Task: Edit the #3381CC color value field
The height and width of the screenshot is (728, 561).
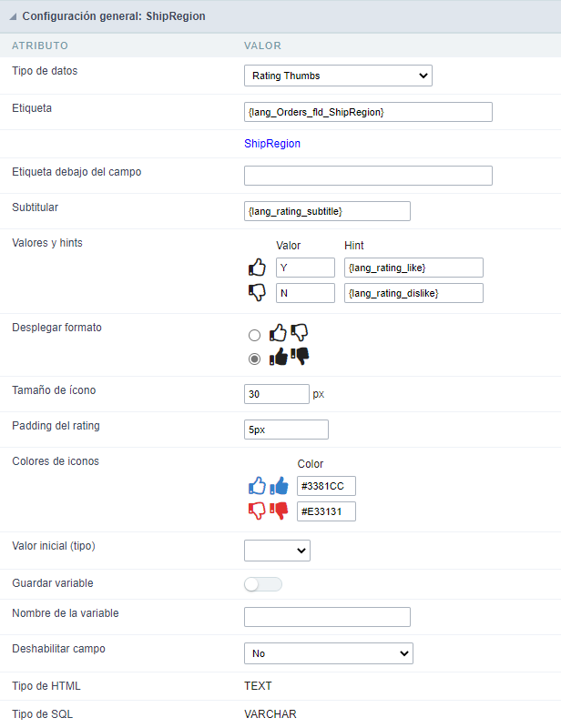Action: pyautogui.click(x=327, y=485)
